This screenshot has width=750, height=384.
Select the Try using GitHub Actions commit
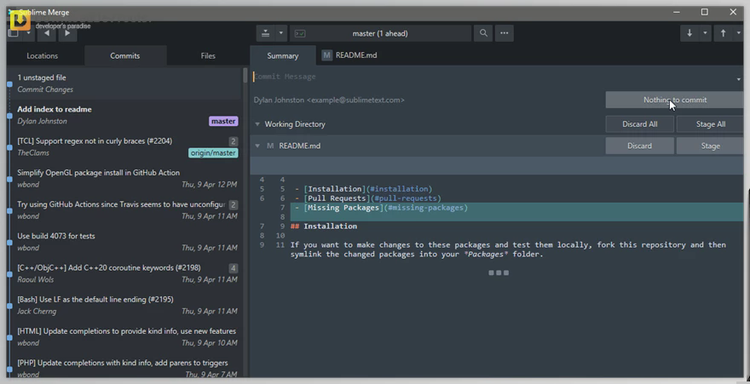(124, 210)
